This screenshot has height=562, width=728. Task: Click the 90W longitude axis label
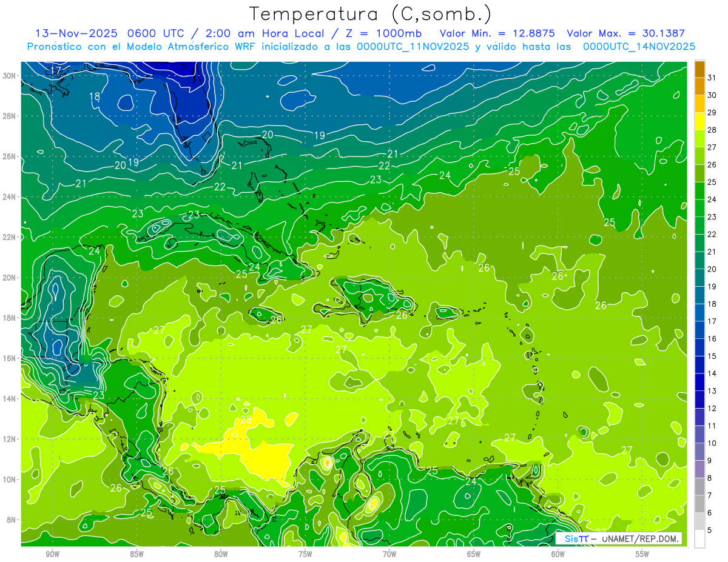pyautogui.click(x=52, y=554)
